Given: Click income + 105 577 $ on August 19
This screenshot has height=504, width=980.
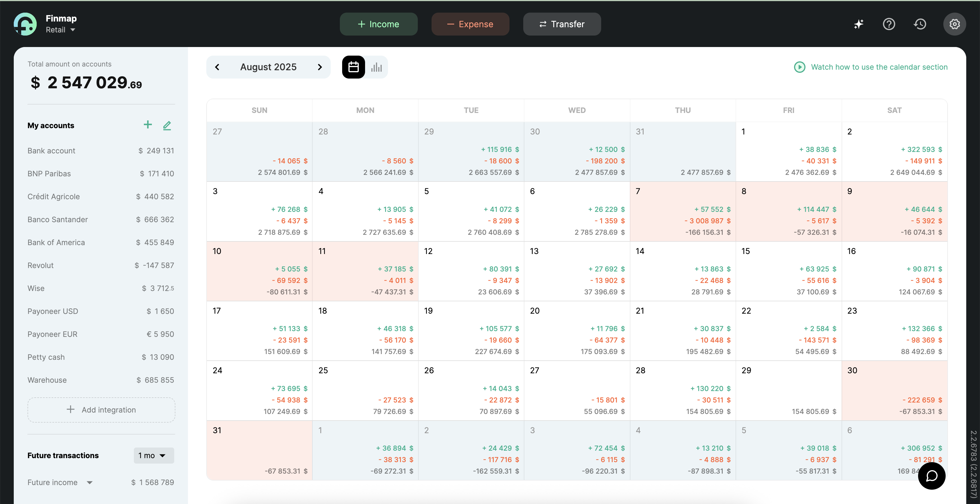Looking at the screenshot, I should pos(499,329).
